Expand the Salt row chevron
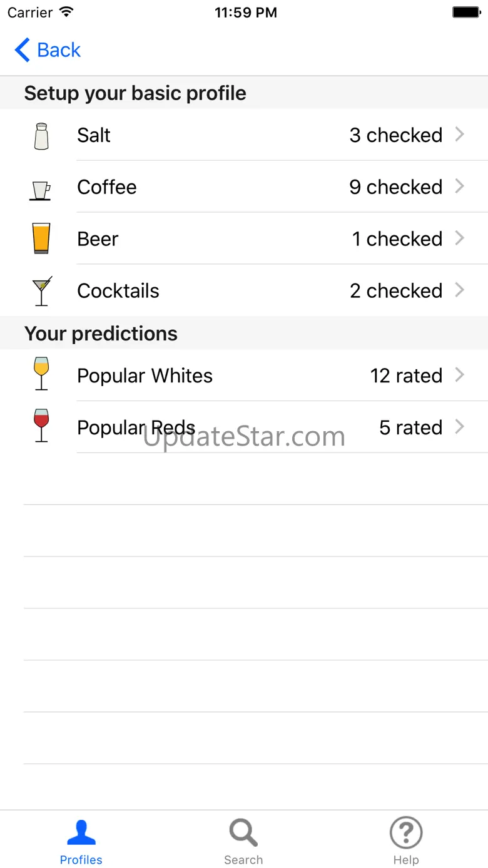488x868 pixels. coord(460,135)
